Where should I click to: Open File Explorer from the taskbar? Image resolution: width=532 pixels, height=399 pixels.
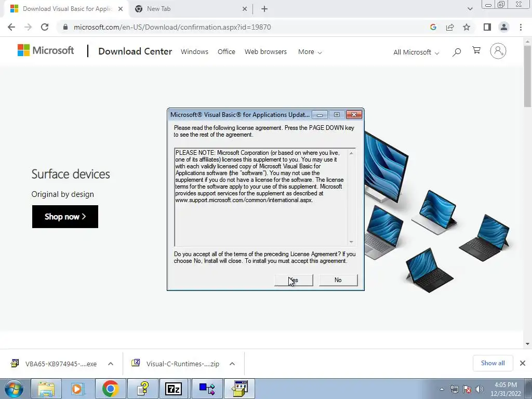pos(46,389)
